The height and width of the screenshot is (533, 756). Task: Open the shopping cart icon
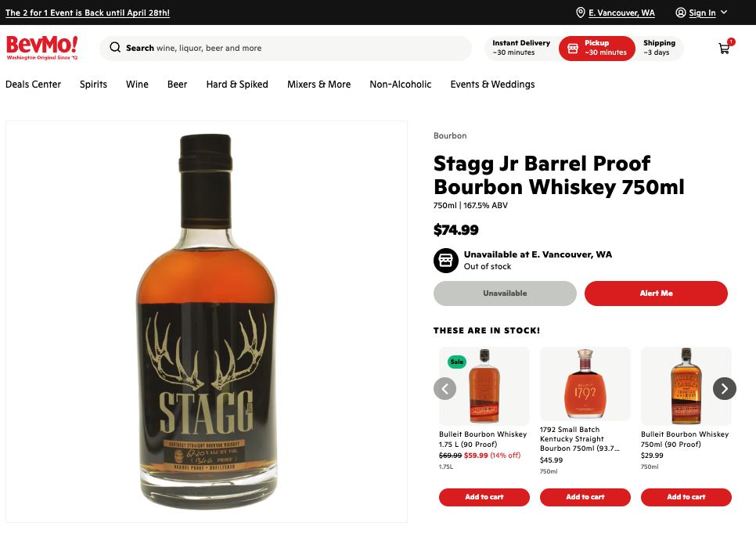click(x=724, y=49)
